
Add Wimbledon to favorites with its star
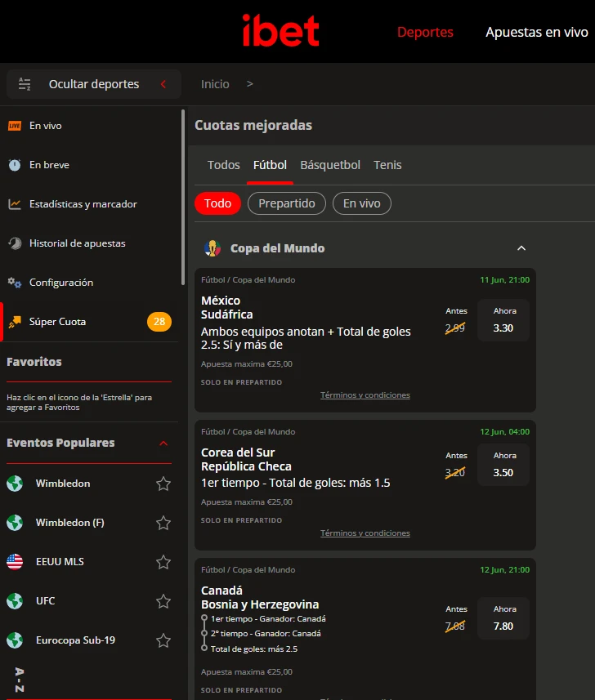pyautogui.click(x=163, y=484)
